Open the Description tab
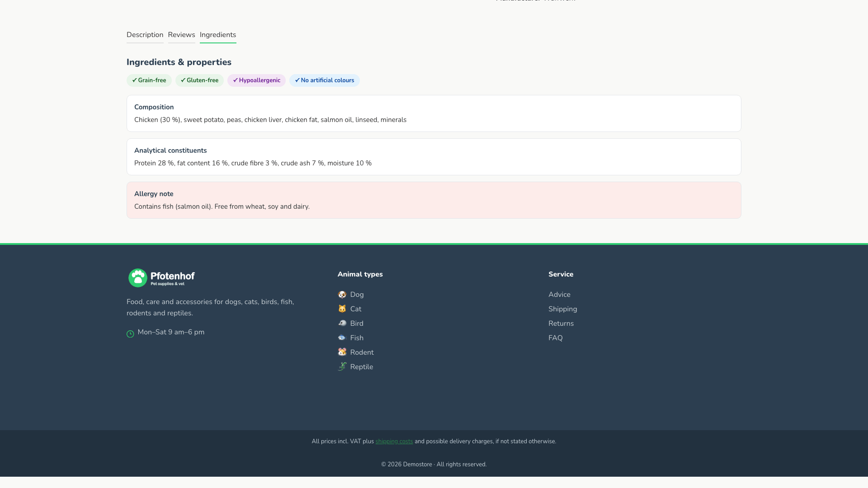Viewport: 868px width, 488px height. 145,35
